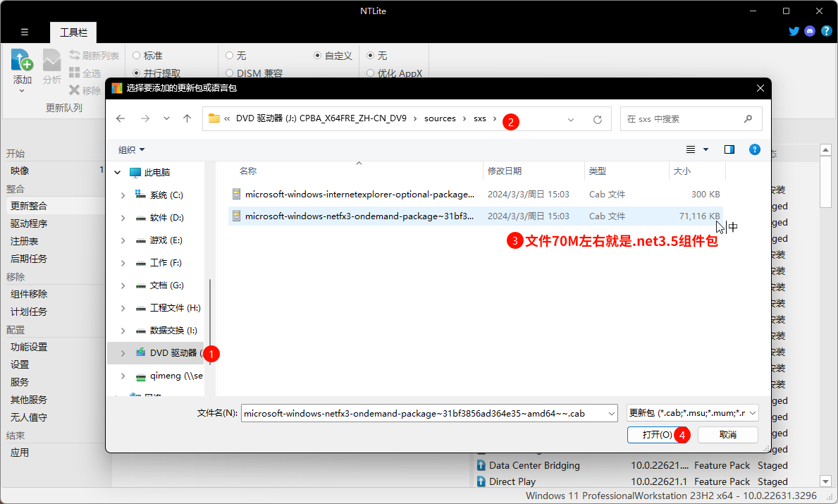This screenshot has height=504, width=838.
Task: Click the Analyze (分析) icon in NTLite
Action: pos(52,60)
